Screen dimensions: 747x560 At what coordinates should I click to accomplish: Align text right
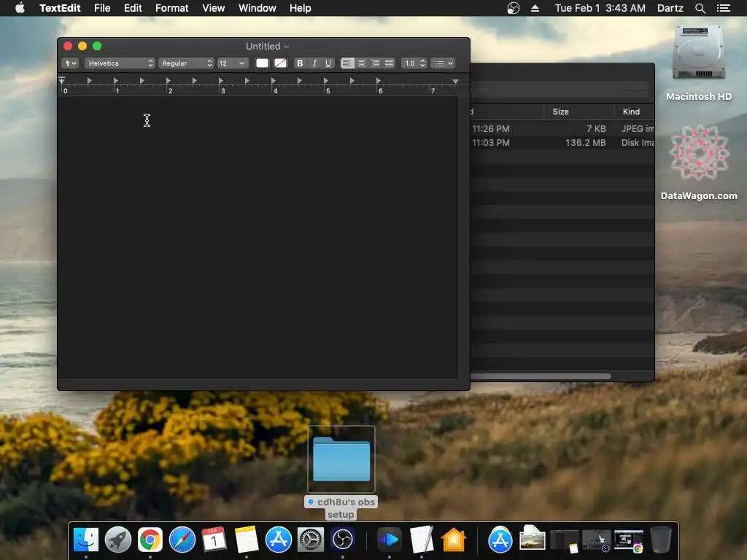point(376,63)
